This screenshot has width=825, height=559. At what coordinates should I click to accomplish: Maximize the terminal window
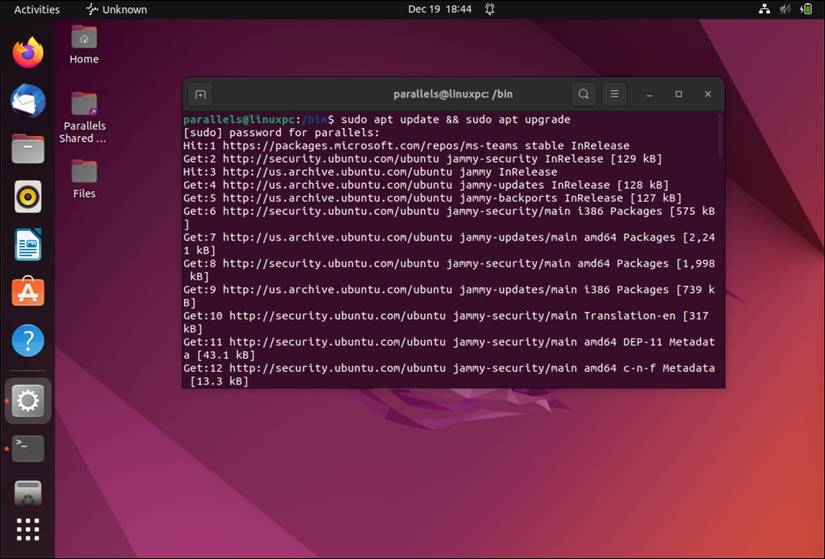pyautogui.click(x=679, y=94)
